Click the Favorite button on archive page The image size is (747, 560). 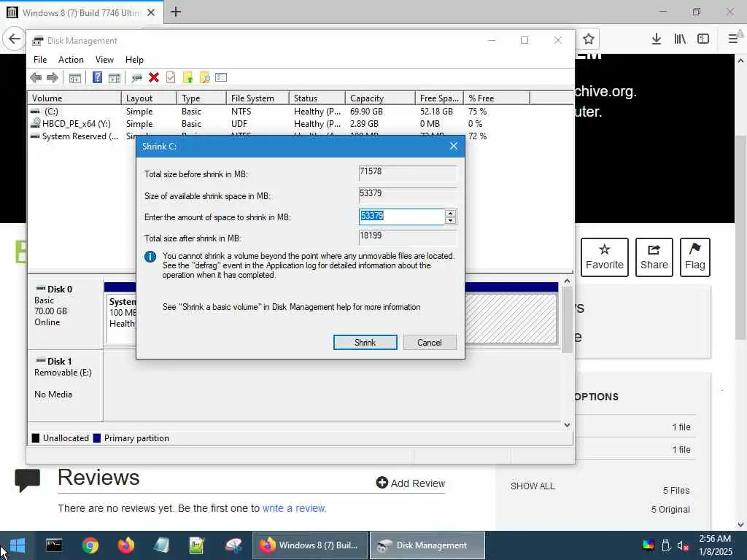(604, 257)
